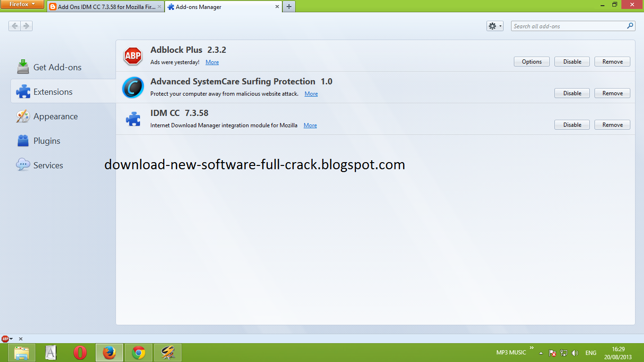Click Advanced SystemCare Surfing Protection title
Screen dimensions: 644x362
[x=241, y=82]
